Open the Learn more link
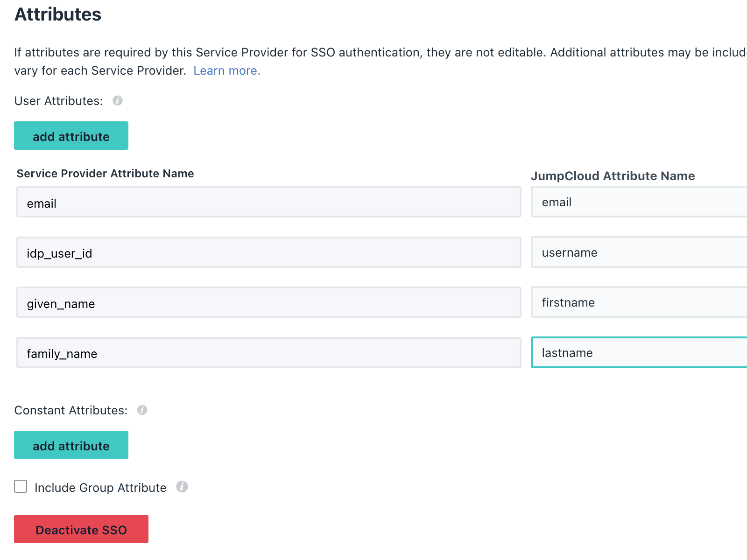747x560 pixels. click(x=227, y=70)
